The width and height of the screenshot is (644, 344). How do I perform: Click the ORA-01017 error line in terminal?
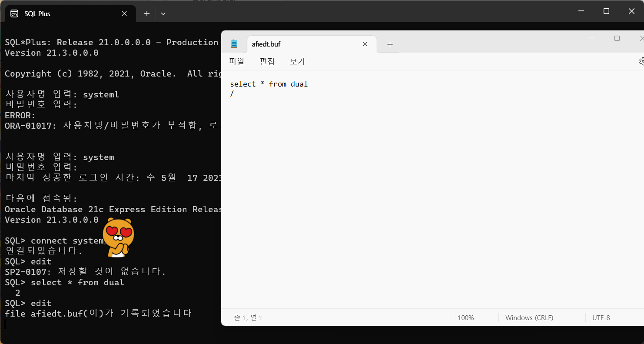[113, 126]
